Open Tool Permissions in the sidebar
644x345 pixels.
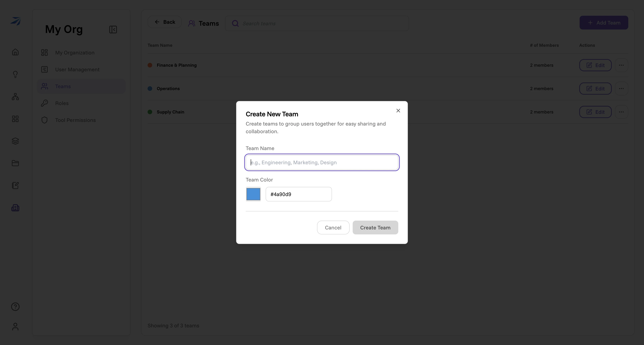pos(81,120)
